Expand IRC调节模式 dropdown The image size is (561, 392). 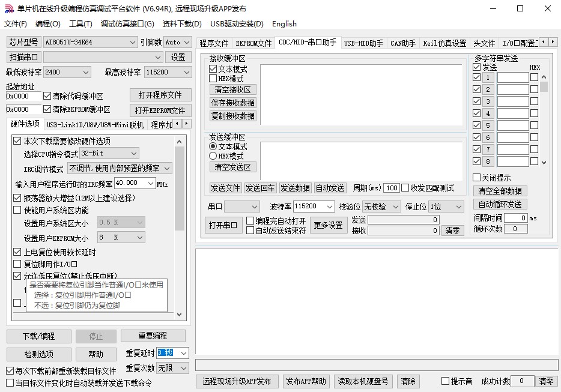pyautogui.click(x=167, y=168)
